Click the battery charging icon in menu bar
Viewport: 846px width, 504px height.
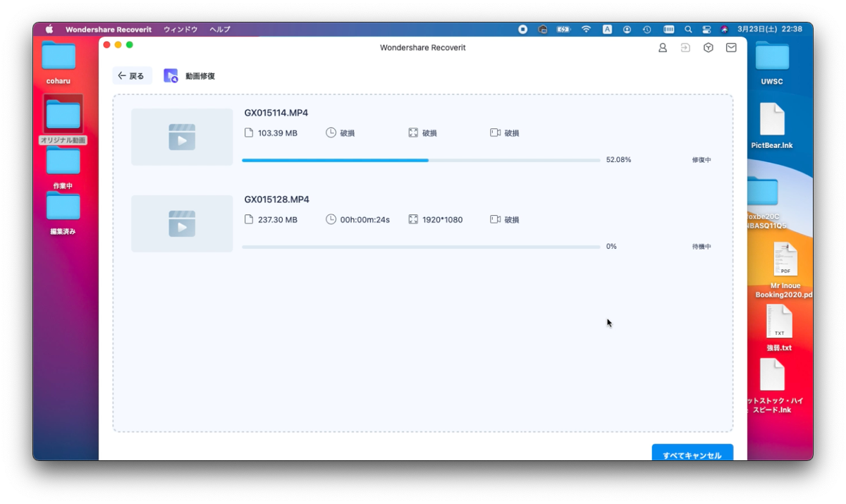[563, 30]
